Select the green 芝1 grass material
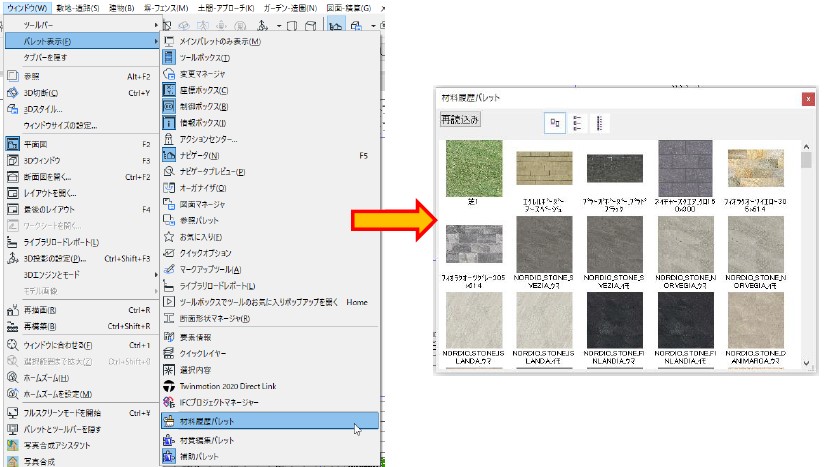 pos(474,168)
